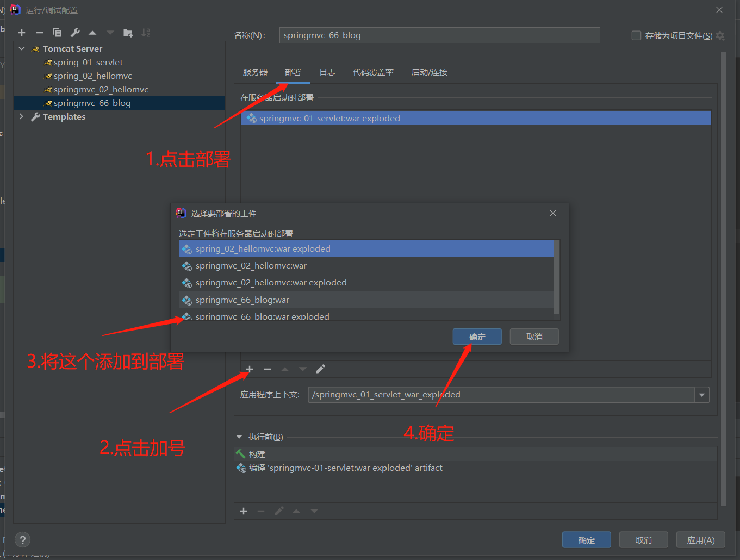This screenshot has width=740, height=560.
Task: Open help question mark button
Action: (x=22, y=540)
